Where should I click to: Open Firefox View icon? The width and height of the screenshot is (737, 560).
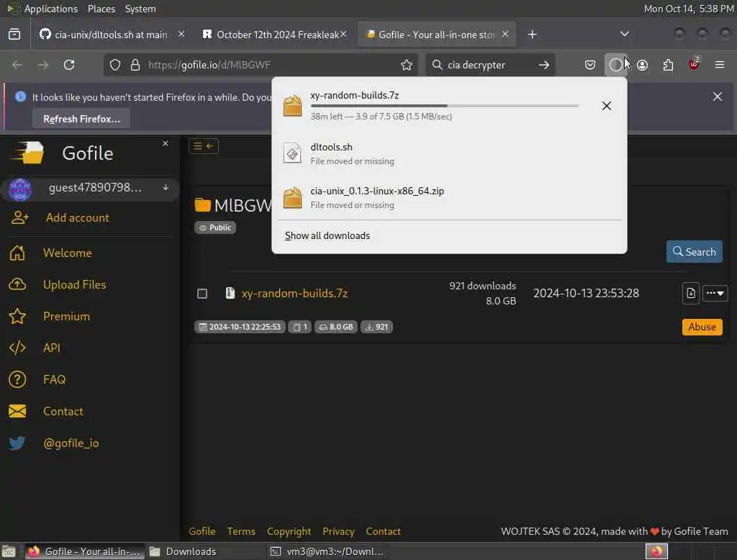(x=14, y=35)
